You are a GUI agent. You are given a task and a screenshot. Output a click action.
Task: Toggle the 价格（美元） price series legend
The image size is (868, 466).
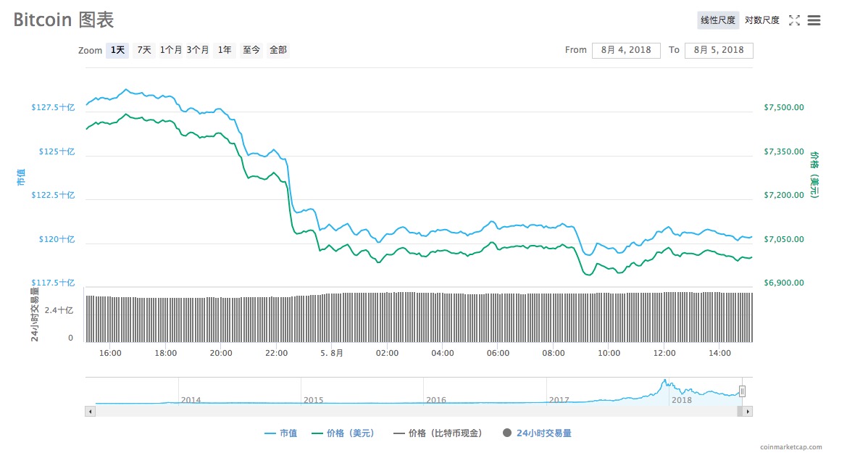pyautogui.click(x=343, y=433)
